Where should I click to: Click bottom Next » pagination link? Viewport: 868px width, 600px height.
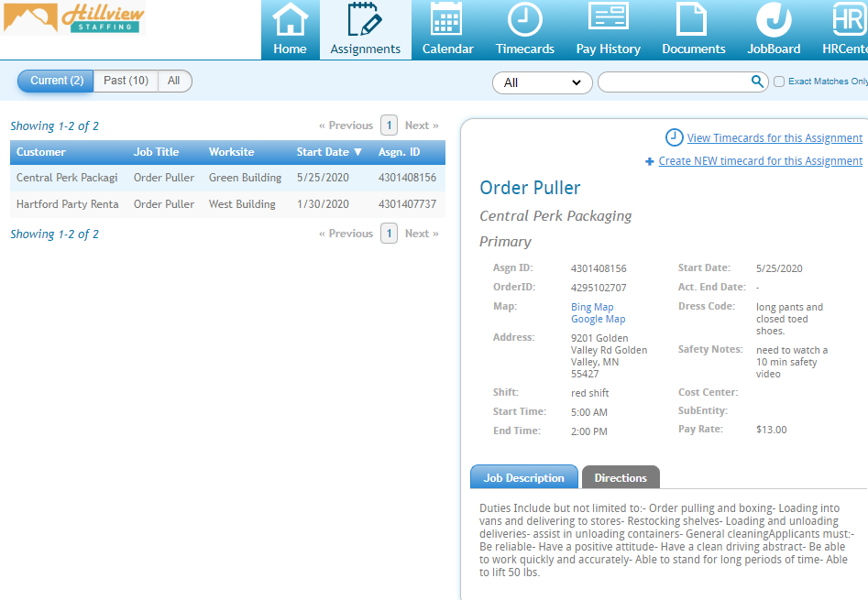click(x=422, y=234)
